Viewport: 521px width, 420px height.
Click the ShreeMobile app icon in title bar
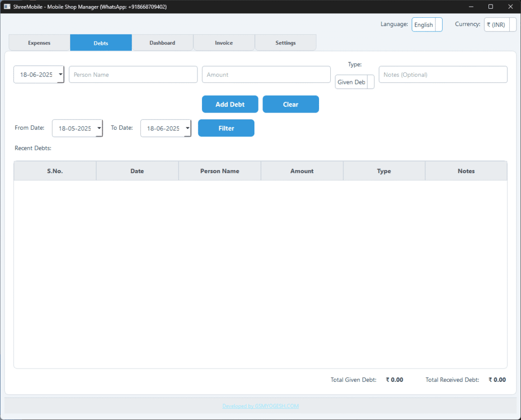point(7,7)
